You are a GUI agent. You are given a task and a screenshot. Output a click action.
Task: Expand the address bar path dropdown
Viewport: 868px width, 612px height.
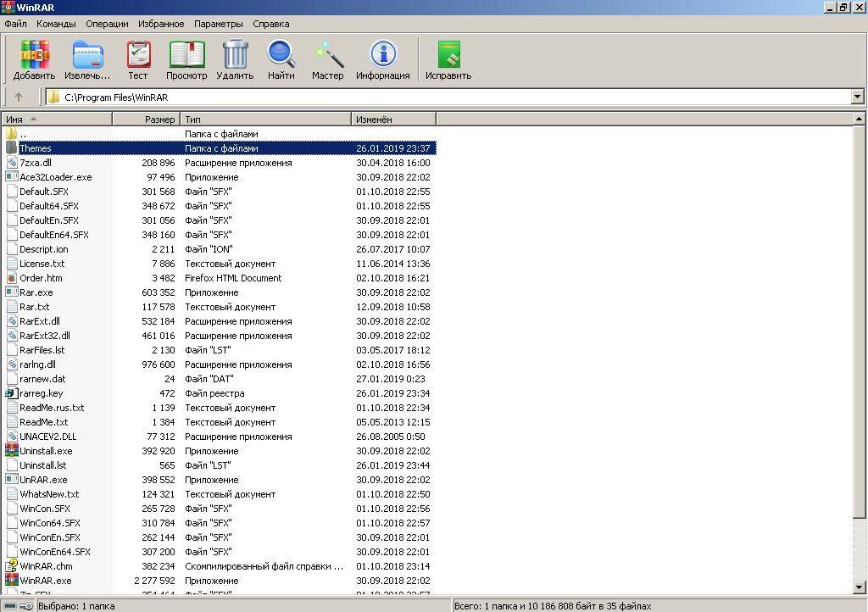point(858,97)
